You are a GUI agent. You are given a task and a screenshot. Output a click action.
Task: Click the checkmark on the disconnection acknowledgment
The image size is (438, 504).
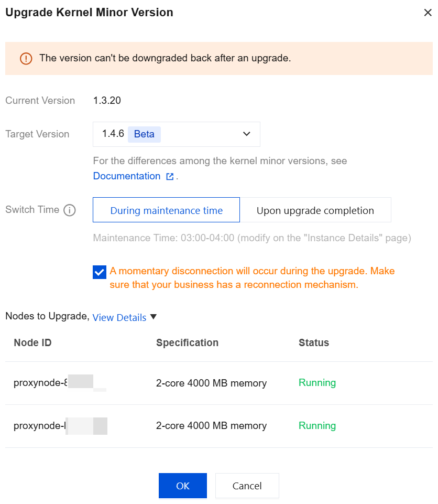click(100, 272)
